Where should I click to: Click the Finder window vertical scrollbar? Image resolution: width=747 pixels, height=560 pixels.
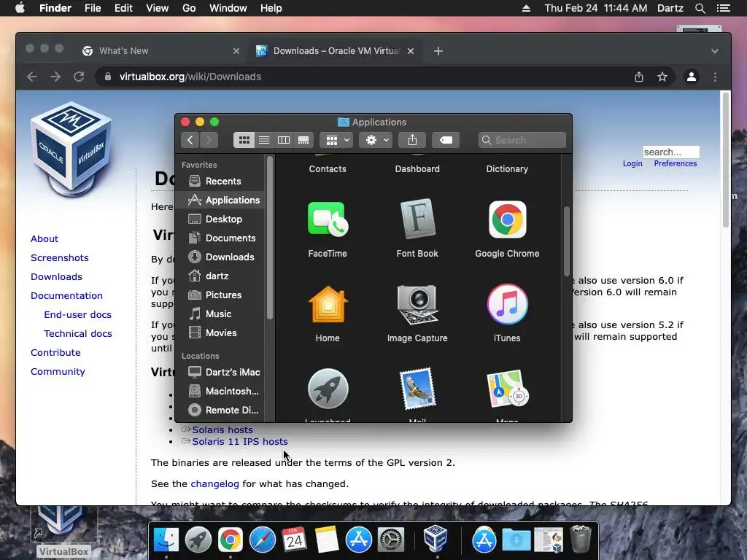[x=566, y=241]
